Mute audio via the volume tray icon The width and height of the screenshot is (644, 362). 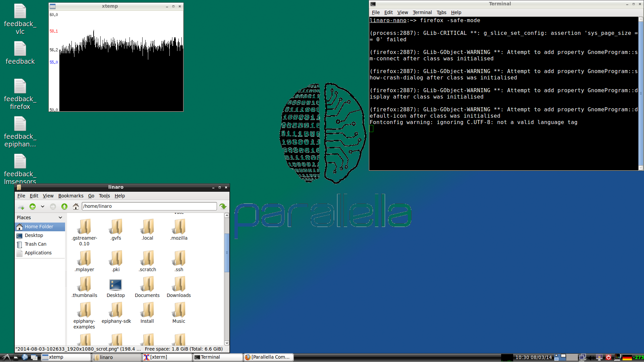[591, 357]
